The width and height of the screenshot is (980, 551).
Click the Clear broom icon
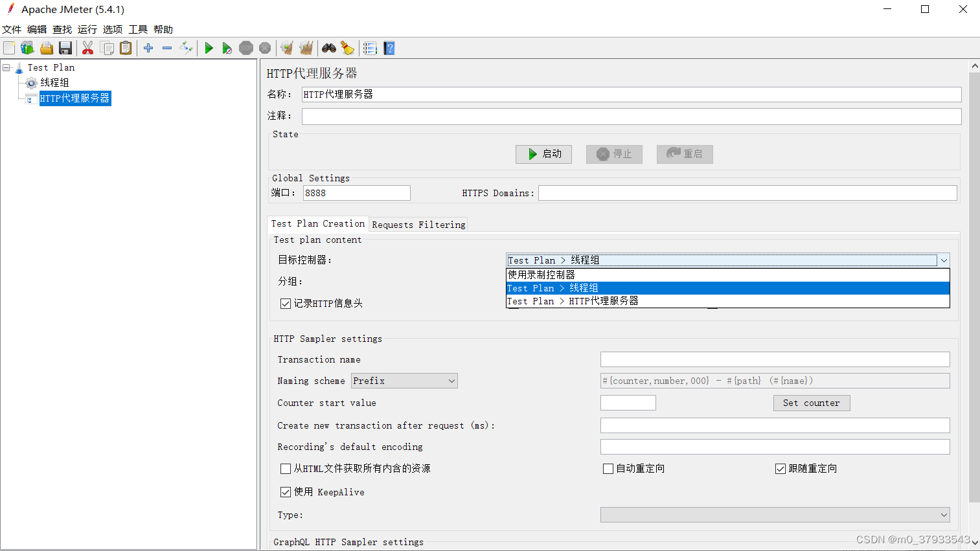pyautogui.click(x=287, y=48)
